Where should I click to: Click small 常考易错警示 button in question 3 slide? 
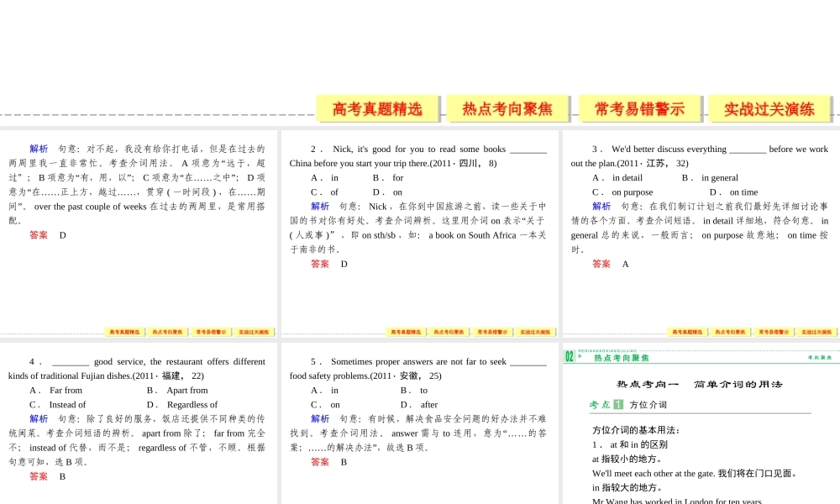pyautogui.click(x=774, y=332)
